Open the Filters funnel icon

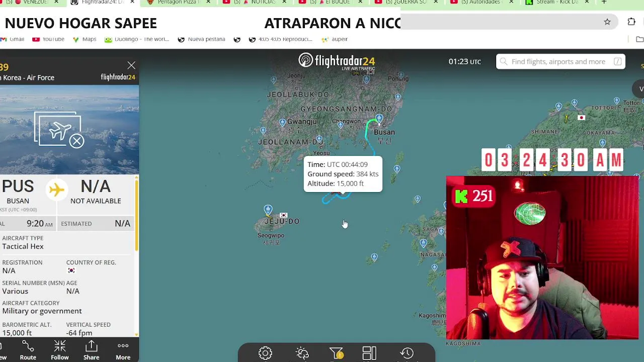coord(336,353)
